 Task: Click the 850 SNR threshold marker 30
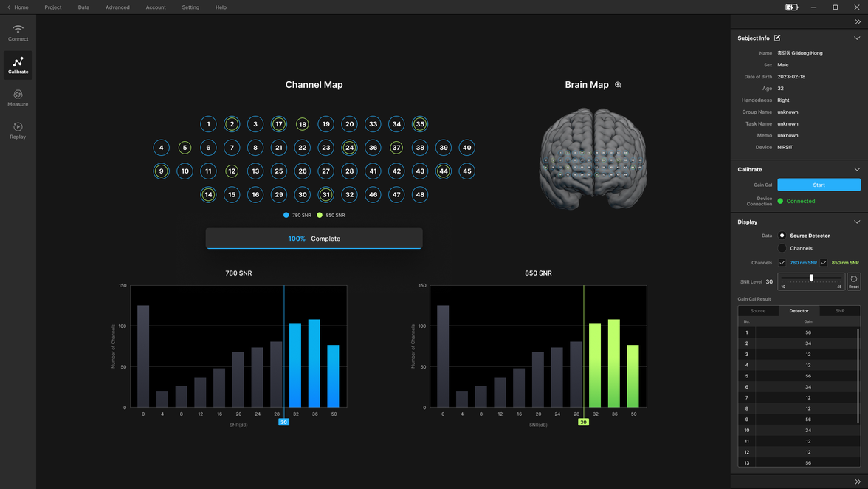pyautogui.click(x=583, y=422)
